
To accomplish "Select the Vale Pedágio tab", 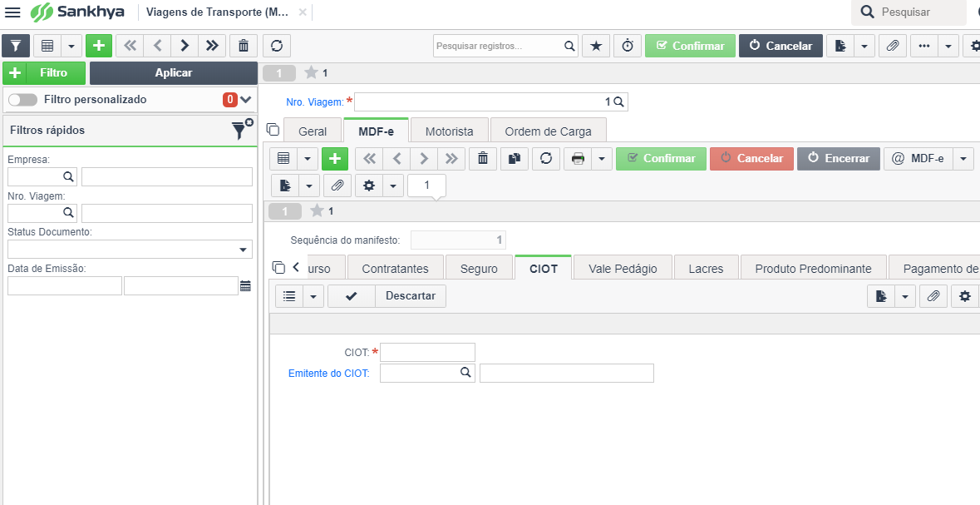I will 623,268.
